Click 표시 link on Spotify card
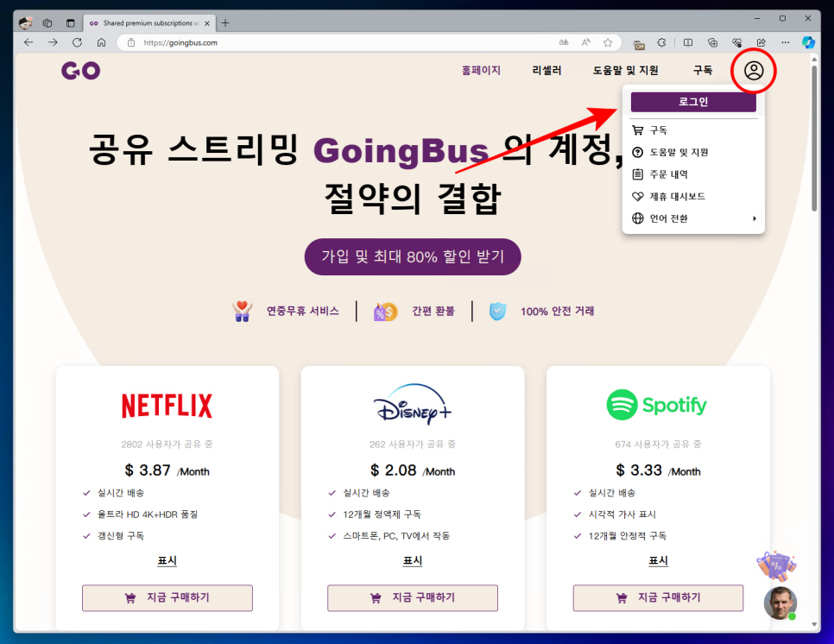Screen dimensions: 834x644 [x=658, y=560]
